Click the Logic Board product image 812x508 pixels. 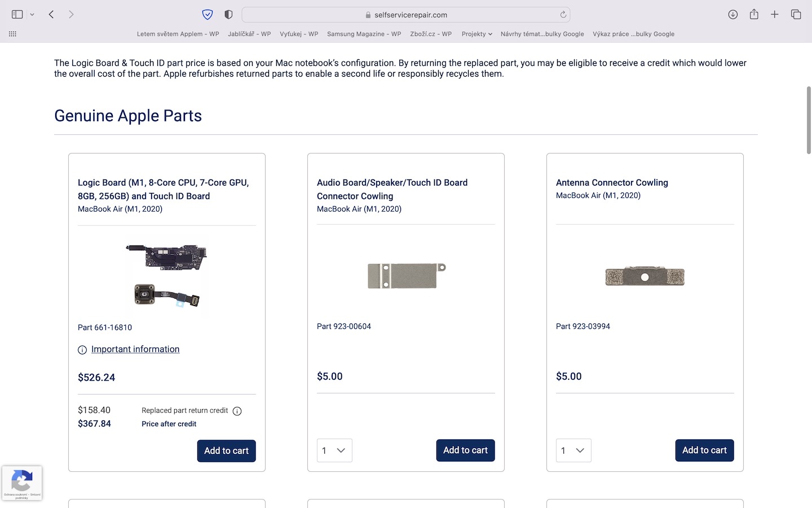(166, 277)
